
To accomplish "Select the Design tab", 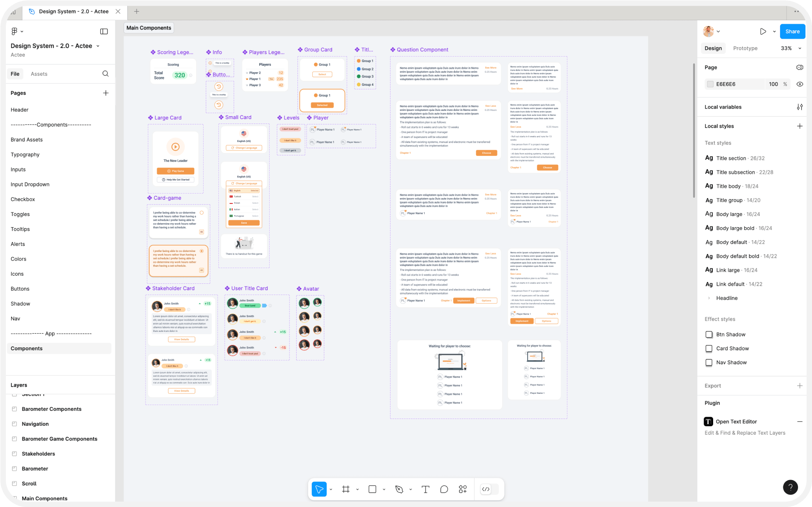I will tap(713, 48).
